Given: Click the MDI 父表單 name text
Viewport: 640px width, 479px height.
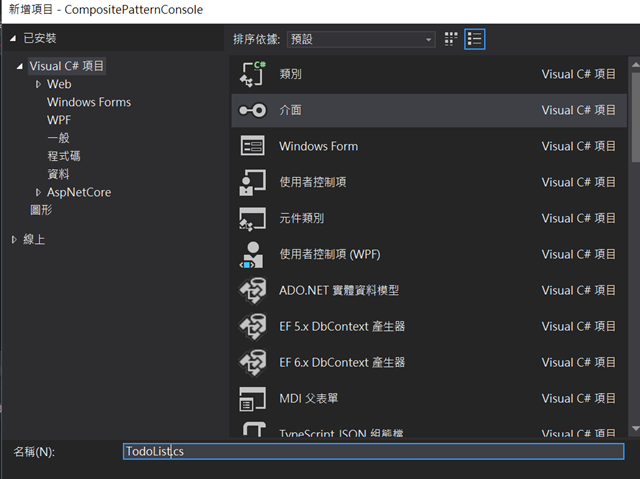Looking at the screenshot, I should pos(309,398).
